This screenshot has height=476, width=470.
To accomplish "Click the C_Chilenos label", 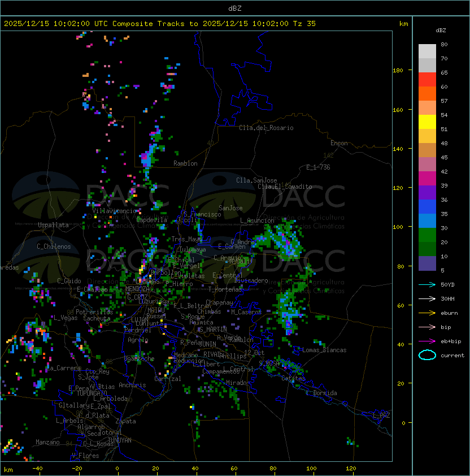I will coord(54,246).
